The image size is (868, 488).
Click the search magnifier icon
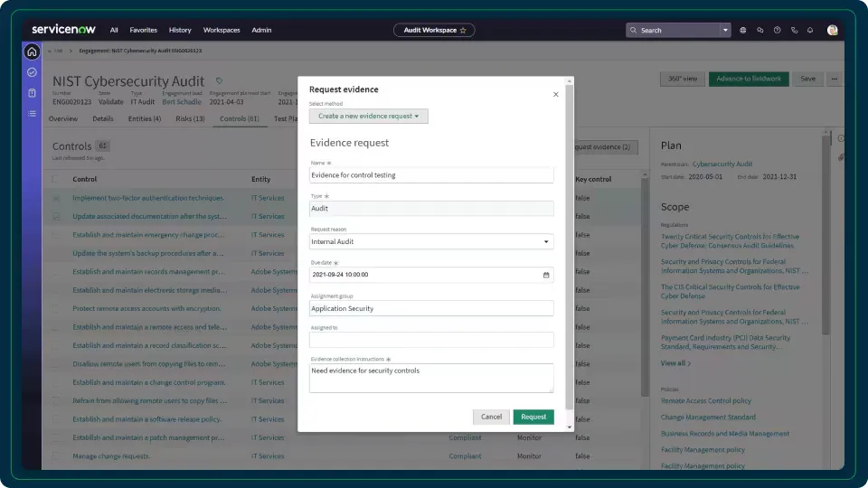tap(633, 30)
